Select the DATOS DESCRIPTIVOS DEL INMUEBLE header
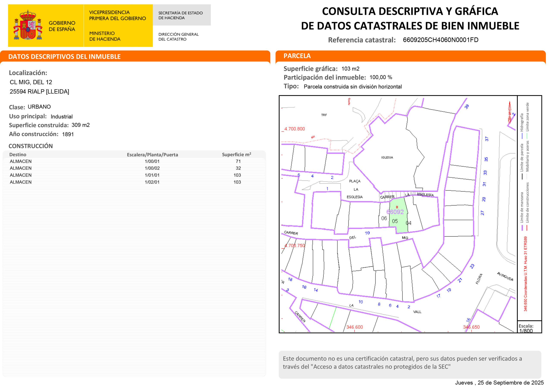The image size is (552, 392). pyautogui.click(x=64, y=56)
